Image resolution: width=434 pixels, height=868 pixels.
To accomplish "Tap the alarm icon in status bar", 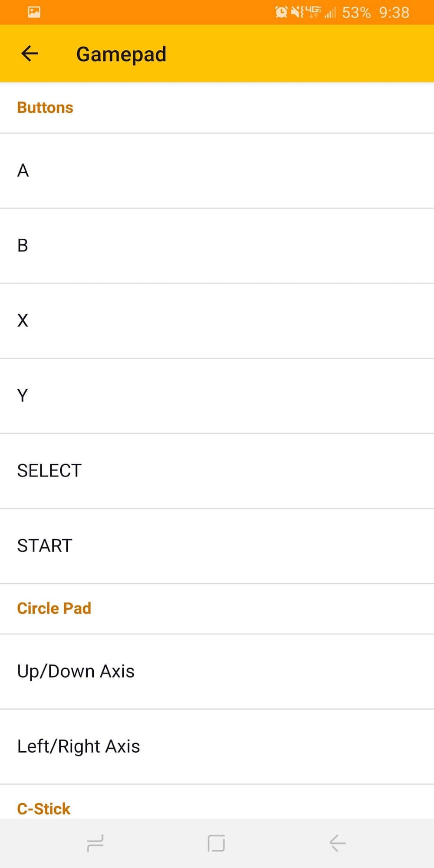I will [281, 12].
